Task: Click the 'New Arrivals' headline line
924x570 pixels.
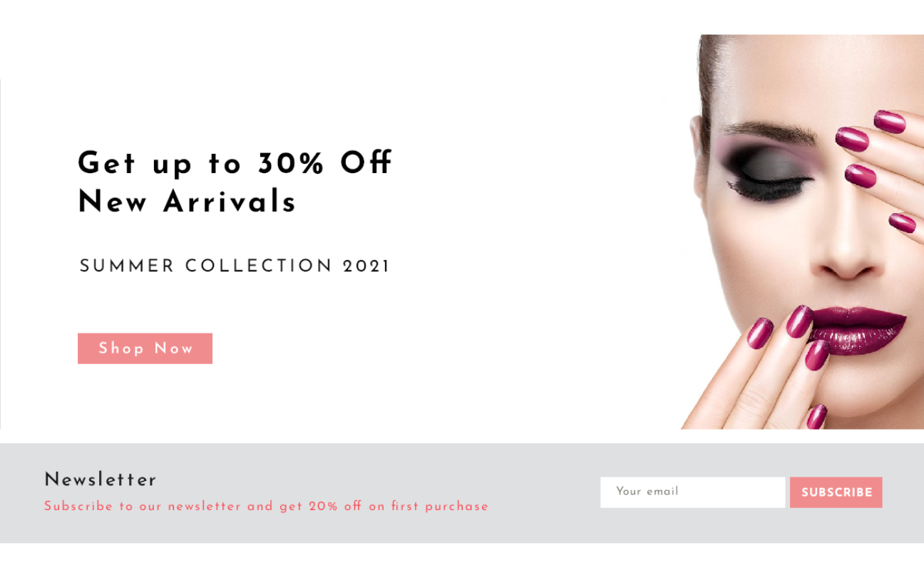Action: coord(187,202)
